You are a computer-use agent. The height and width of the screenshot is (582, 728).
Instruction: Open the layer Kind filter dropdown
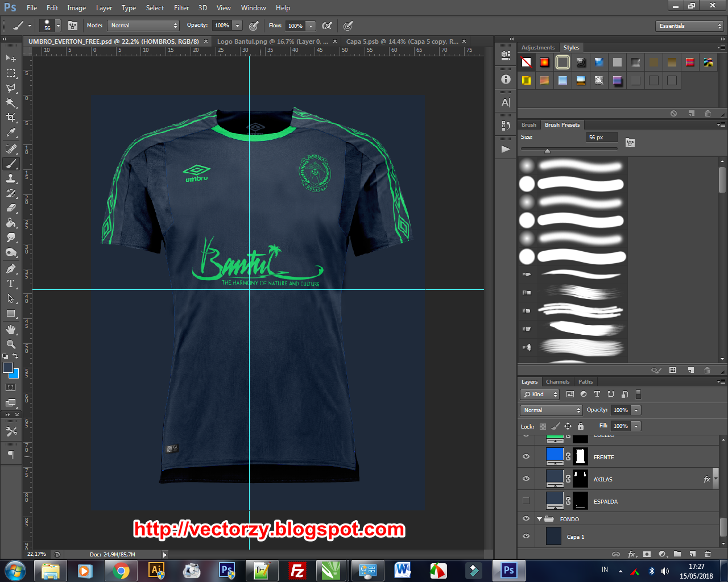(540, 394)
